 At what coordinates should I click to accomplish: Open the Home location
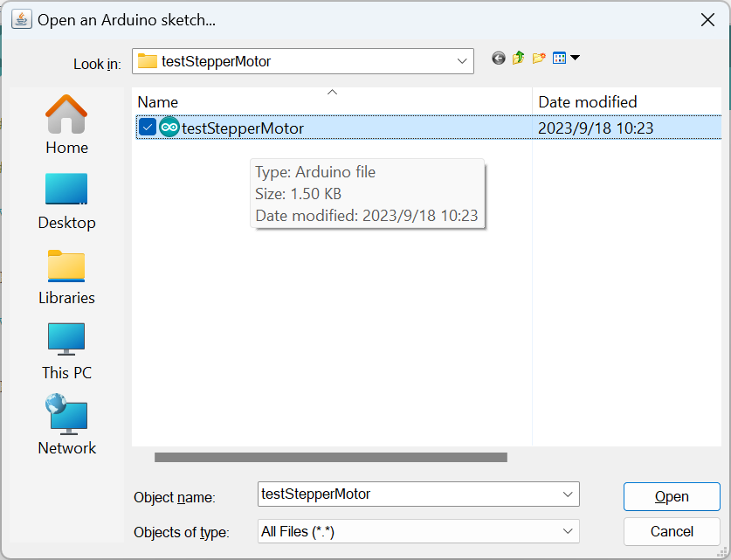66,125
